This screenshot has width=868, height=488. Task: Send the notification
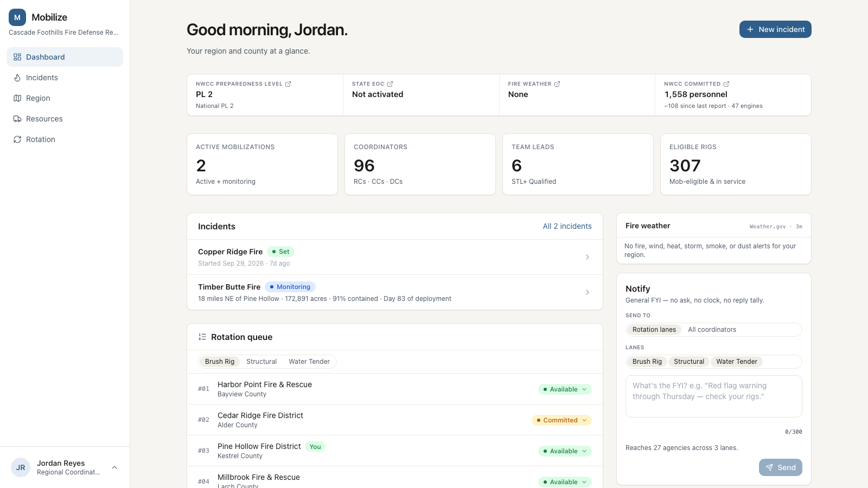[781, 467]
